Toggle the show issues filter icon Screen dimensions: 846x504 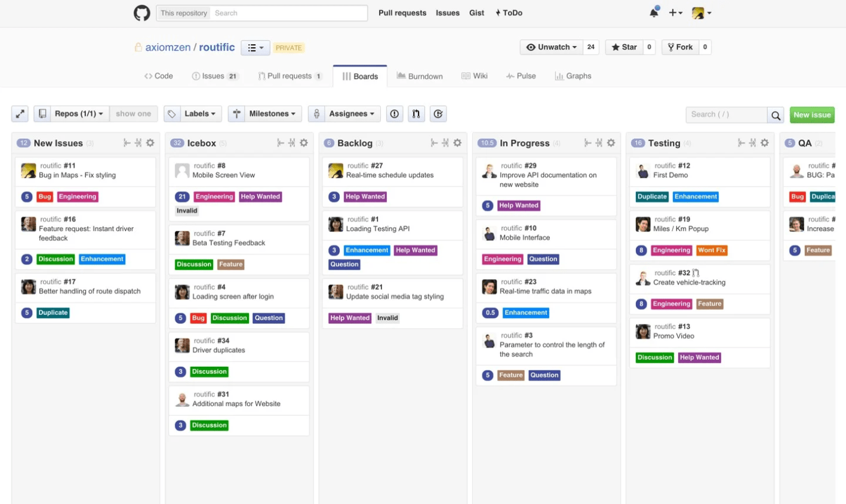pos(394,114)
